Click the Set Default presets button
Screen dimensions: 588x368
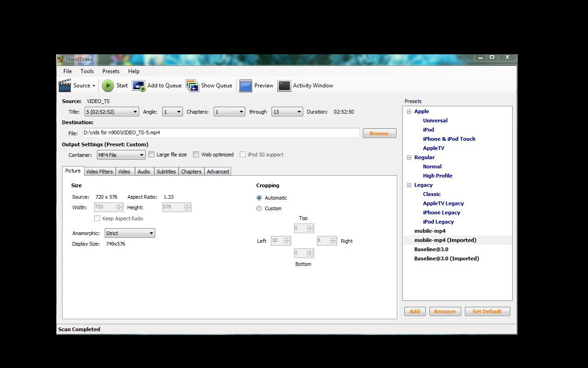[487, 311]
